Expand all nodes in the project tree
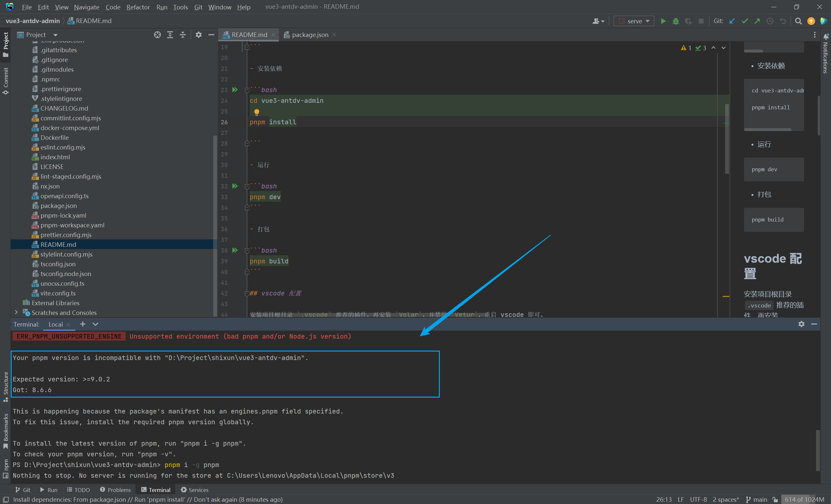Image resolution: width=831 pixels, height=504 pixels. (x=170, y=35)
